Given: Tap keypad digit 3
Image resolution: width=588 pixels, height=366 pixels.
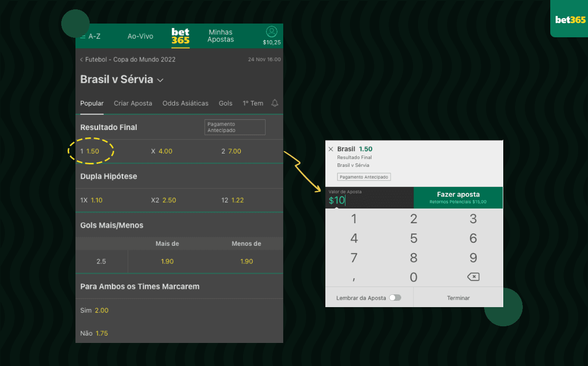Looking at the screenshot, I should (x=473, y=219).
